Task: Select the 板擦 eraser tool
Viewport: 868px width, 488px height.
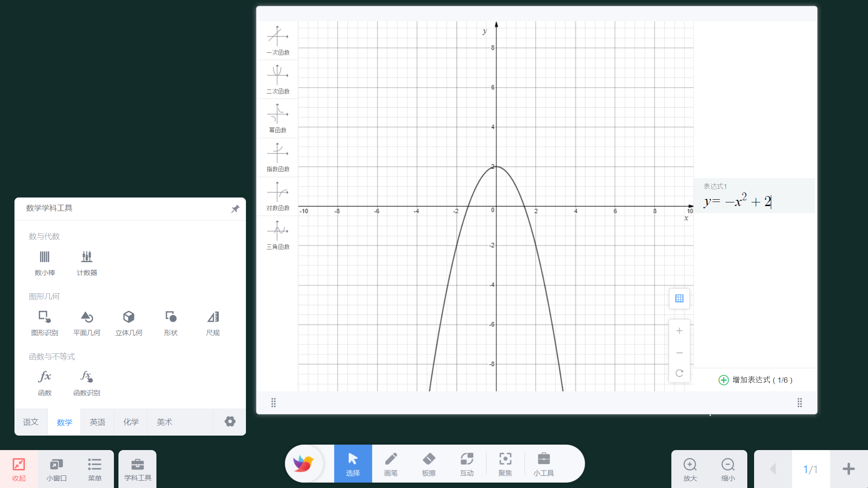Action: [x=429, y=464]
